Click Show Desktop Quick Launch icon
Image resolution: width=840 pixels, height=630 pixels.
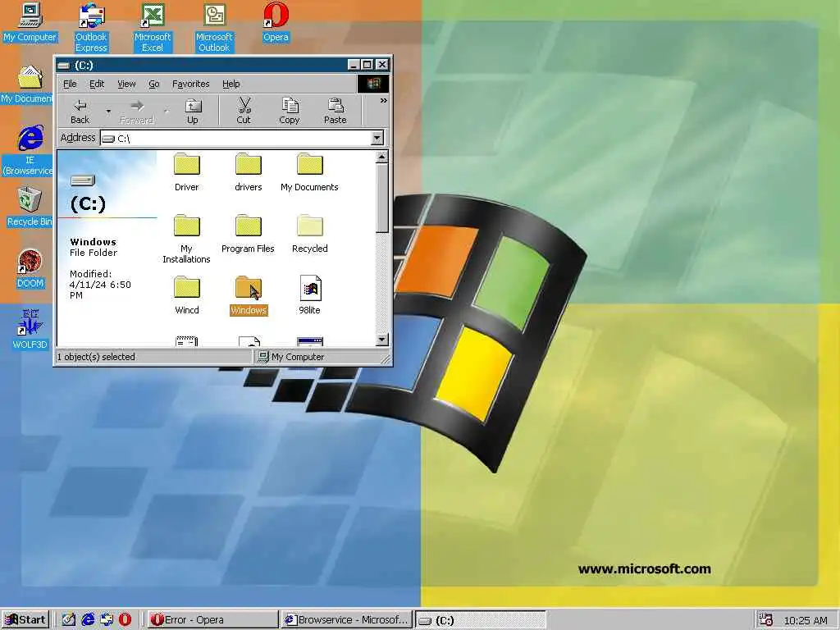coord(69,620)
